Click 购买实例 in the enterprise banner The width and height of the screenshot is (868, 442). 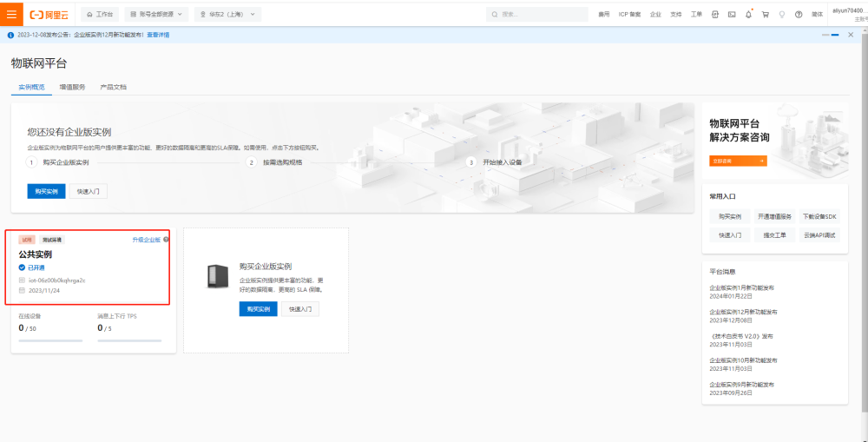click(47, 191)
